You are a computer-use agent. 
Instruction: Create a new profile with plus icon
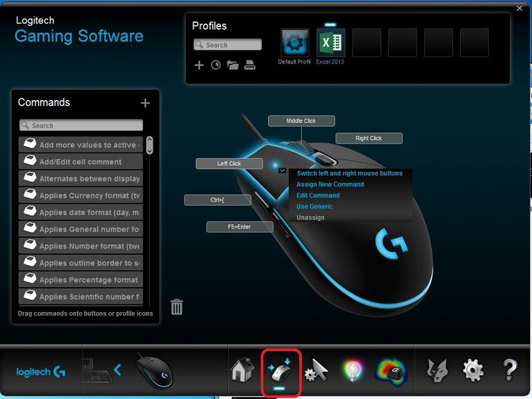pos(199,65)
